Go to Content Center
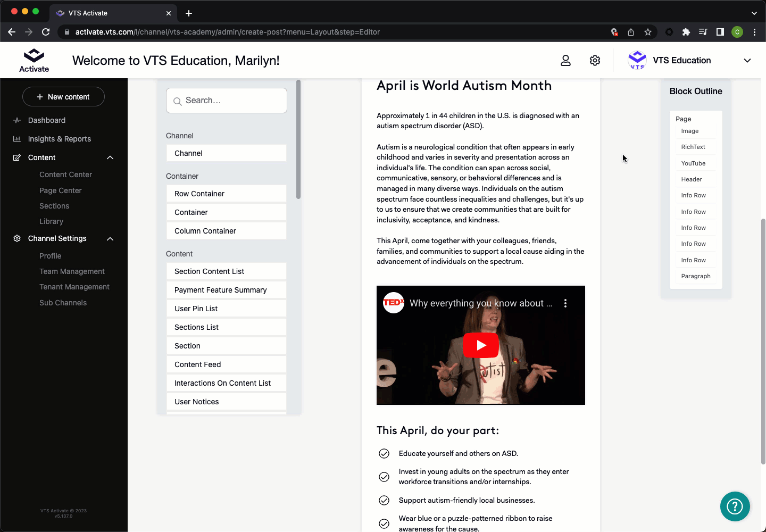Screen dimensions: 766x532 pos(65,174)
